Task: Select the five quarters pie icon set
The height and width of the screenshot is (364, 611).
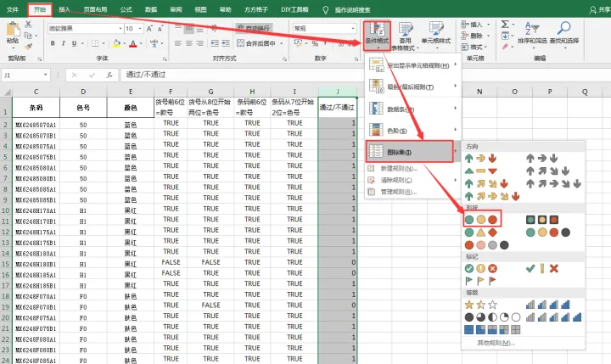Action: tap(492, 317)
